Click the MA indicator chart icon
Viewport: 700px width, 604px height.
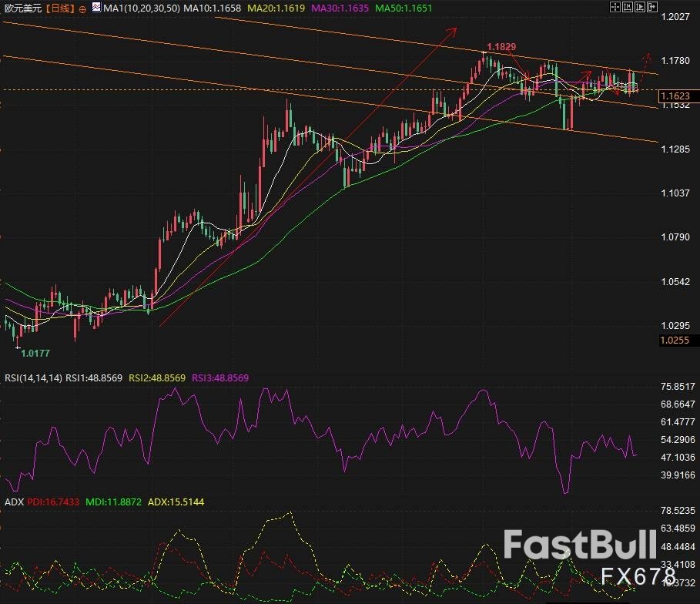point(95,8)
